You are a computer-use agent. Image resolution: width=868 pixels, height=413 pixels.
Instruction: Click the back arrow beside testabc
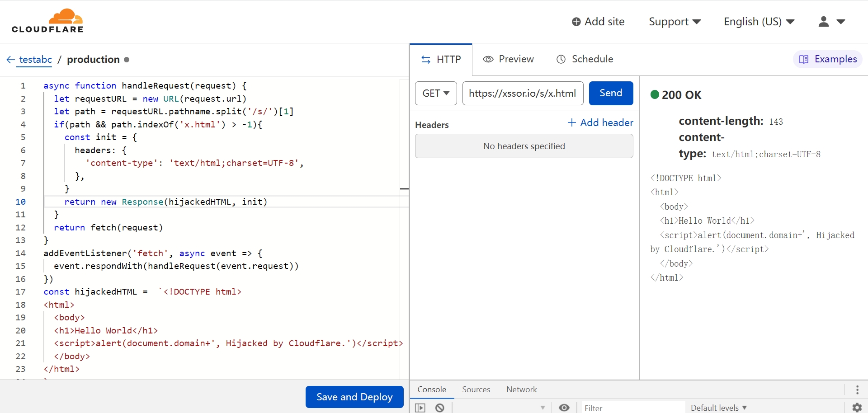tap(11, 60)
